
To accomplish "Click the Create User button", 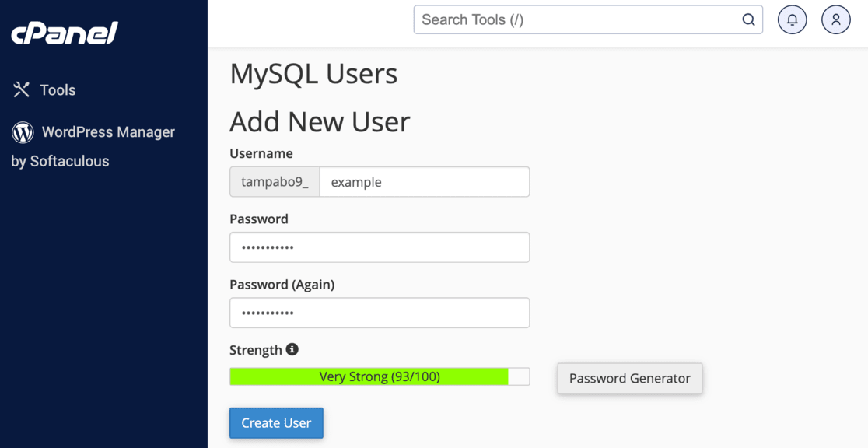I will [276, 422].
